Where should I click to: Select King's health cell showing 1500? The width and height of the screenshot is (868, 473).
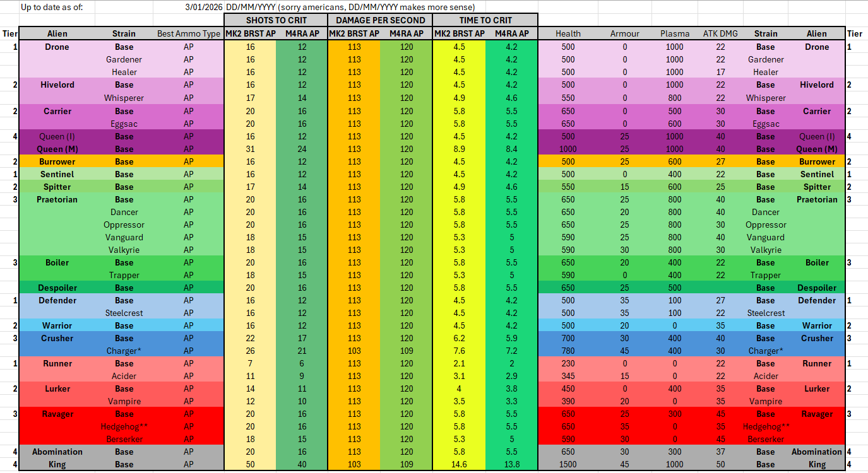[568, 464]
